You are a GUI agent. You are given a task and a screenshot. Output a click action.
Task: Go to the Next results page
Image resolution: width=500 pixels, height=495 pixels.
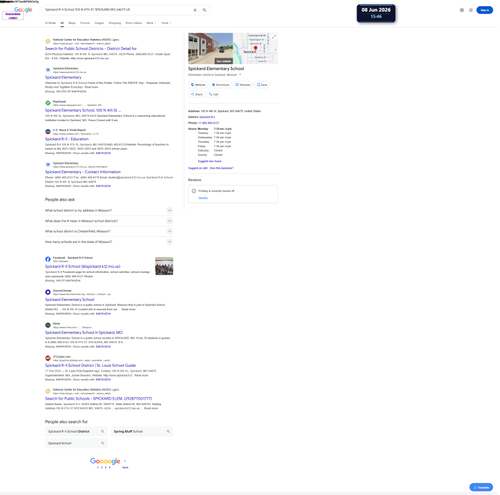click(125, 468)
